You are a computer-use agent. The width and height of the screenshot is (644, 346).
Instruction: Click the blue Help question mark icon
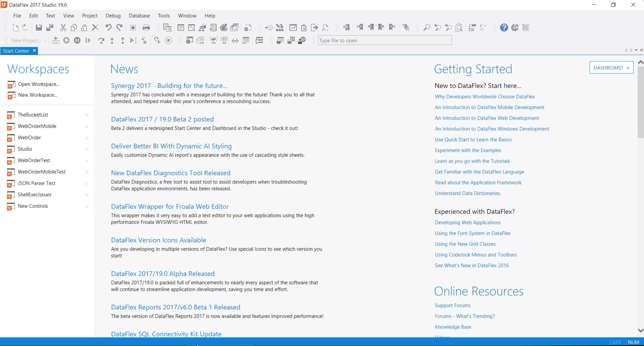click(504, 27)
